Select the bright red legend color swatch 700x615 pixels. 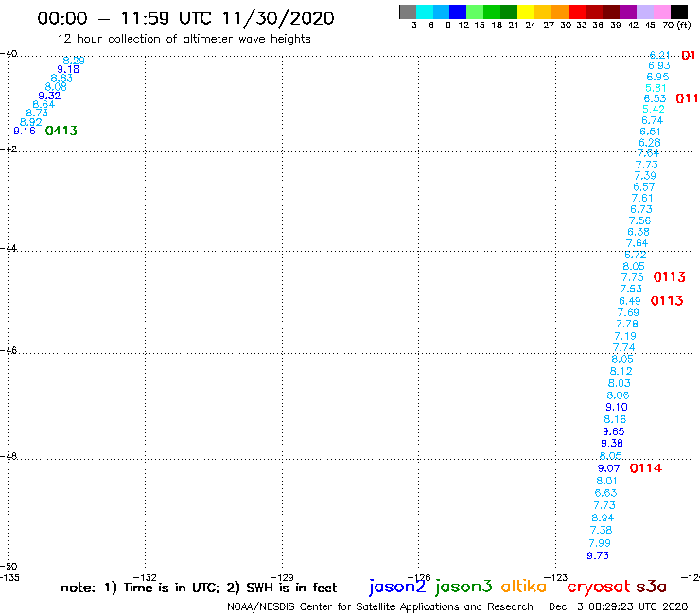[x=577, y=11]
